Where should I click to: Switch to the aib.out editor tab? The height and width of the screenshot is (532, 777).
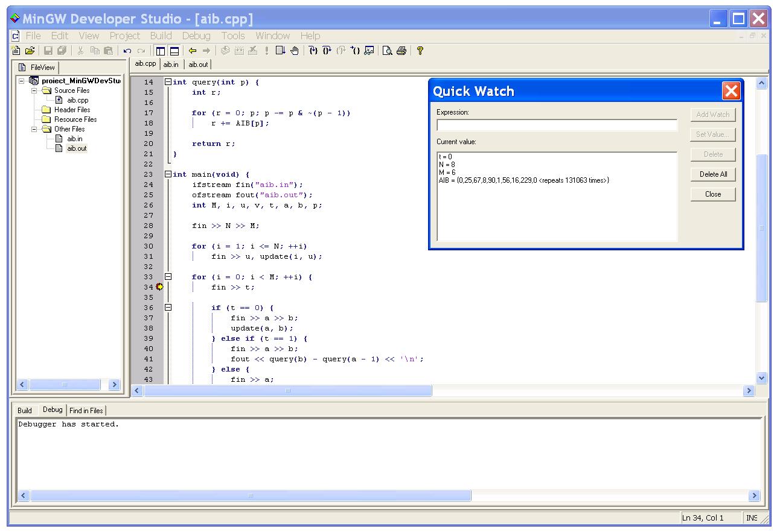pyautogui.click(x=197, y=65)
